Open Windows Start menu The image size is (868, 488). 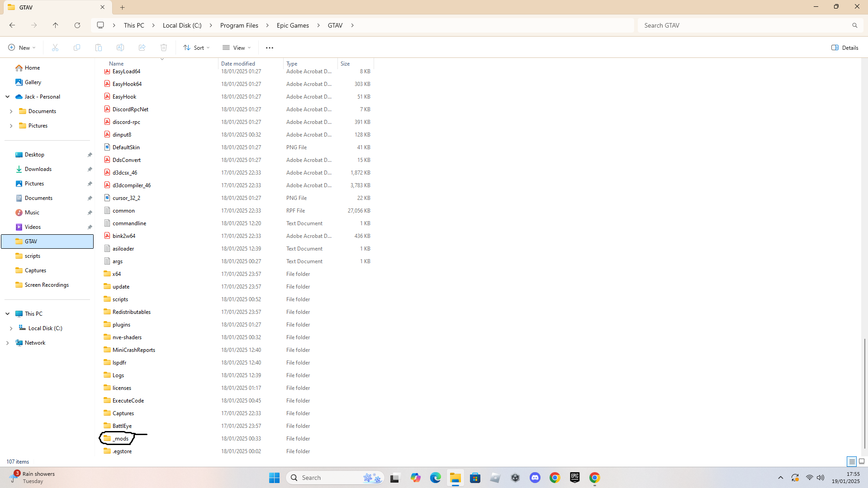point(275,478)
